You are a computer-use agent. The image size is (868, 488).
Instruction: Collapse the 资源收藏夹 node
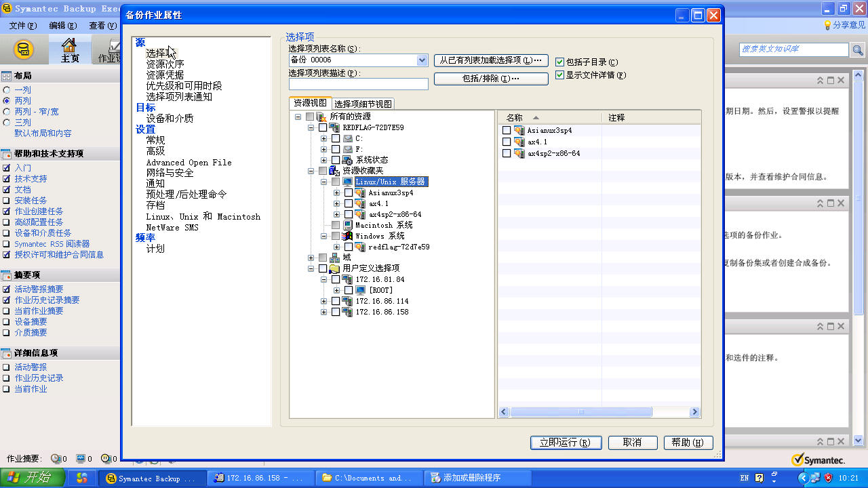311,171
